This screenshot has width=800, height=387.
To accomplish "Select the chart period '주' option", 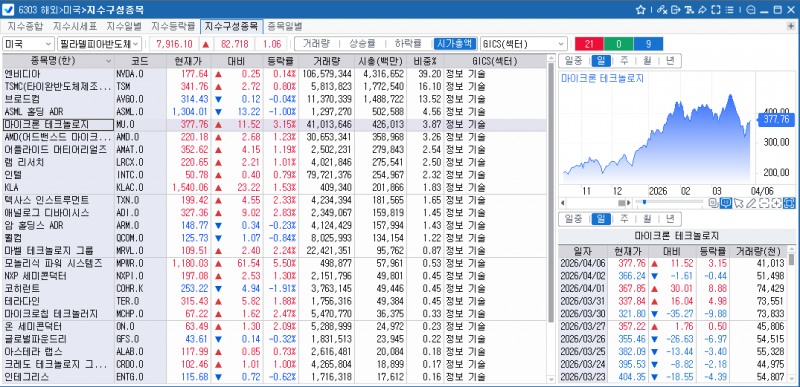I will tap(624, 61).
